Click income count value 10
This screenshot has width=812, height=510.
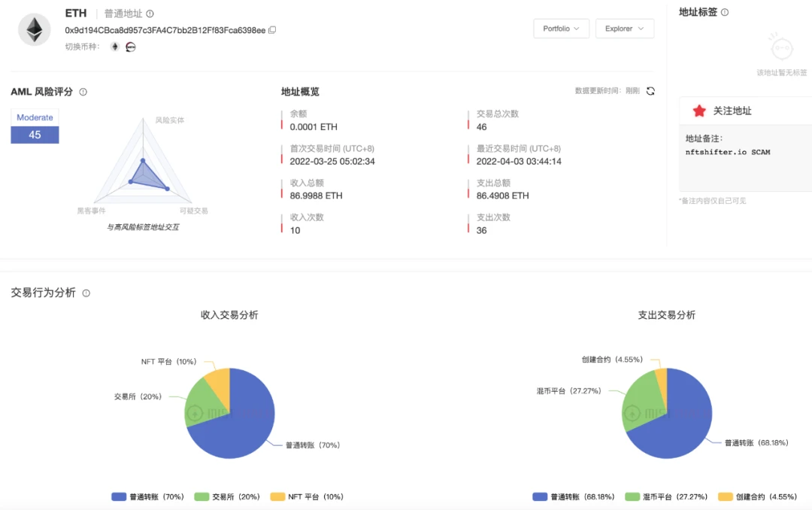(295, 230)
